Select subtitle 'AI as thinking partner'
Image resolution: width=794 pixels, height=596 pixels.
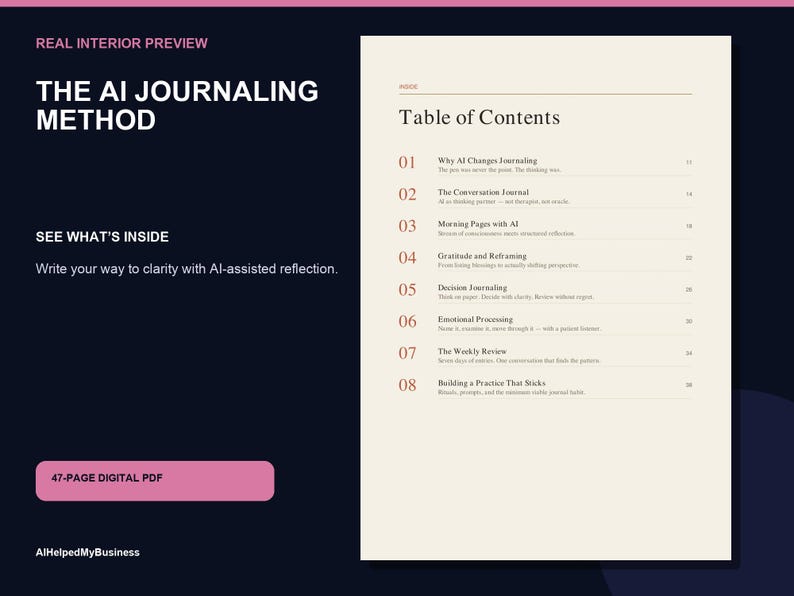pyautogui.click(x=504, y=202)
